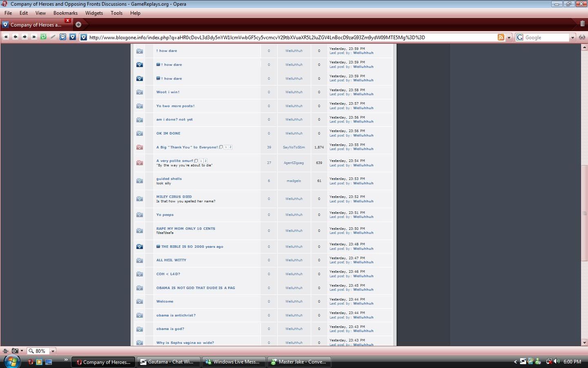Click the RSS feed icon in address bar
Image resolution: width=588 pixels, height=368 pixels.
click(x=501, y=37)
